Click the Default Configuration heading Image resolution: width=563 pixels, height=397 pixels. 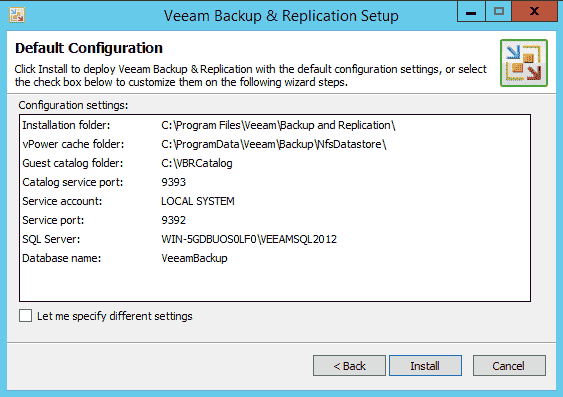coord(89,48)
